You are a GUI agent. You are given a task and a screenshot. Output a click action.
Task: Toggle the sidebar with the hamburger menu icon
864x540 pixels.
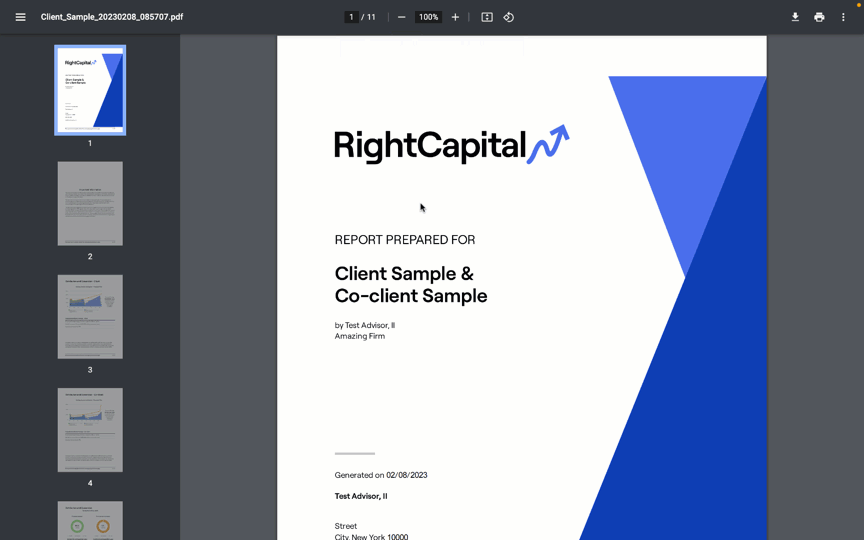coord(20,17)
